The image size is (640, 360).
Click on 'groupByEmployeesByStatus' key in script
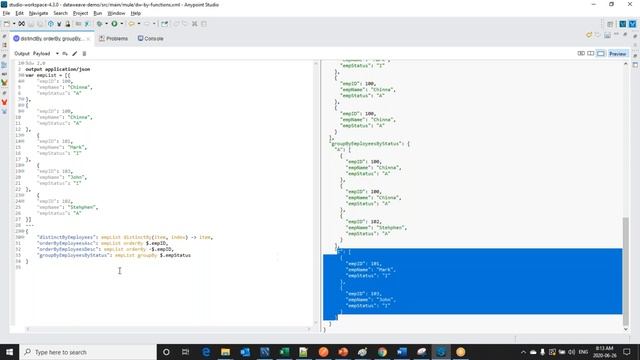point(73,255)
